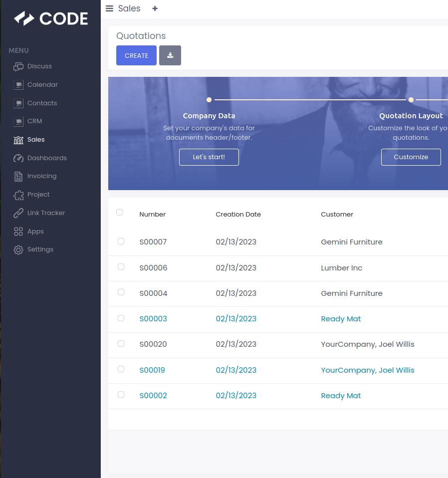Open the Link Tracker chain icon
This screenshot has height=478, width=448.
click(18, 213)
